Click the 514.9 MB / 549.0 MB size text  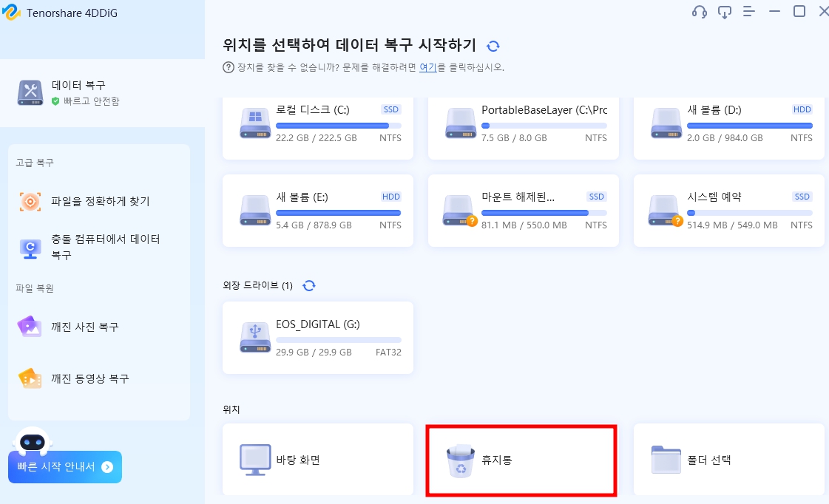732,225
